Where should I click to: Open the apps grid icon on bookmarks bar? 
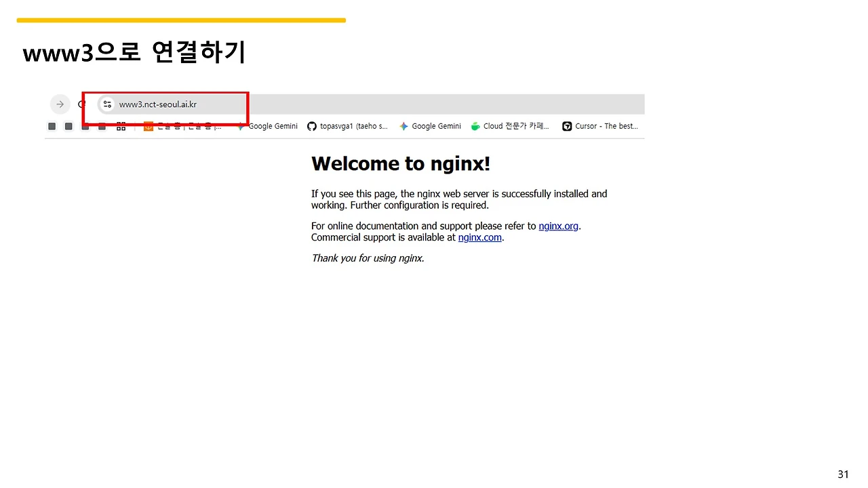[x=121, y=126]
